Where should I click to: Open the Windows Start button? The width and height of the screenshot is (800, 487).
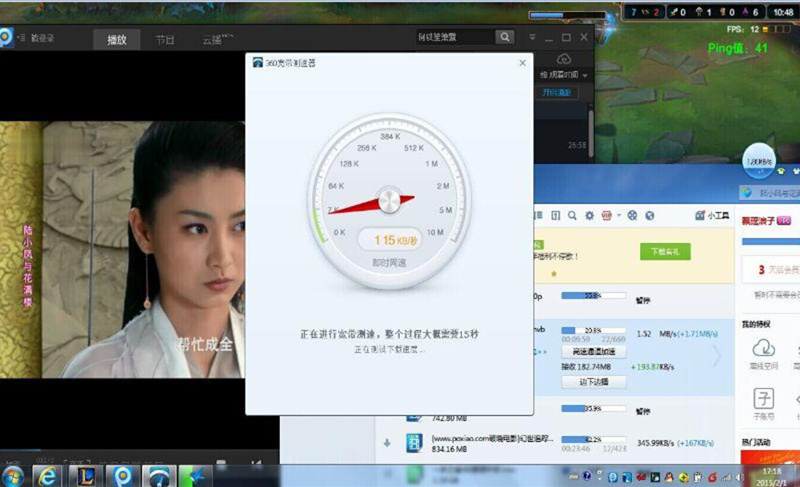pos(13,477)
